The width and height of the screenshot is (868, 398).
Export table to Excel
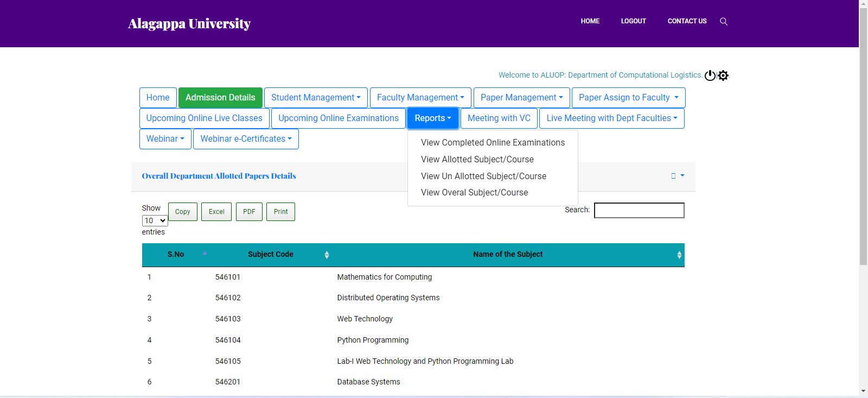pos(216,212)
